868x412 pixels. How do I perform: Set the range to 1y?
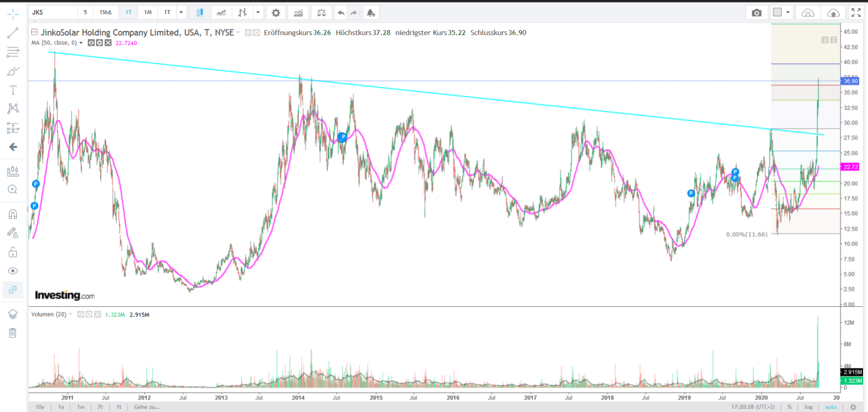[x=61, y=406]
